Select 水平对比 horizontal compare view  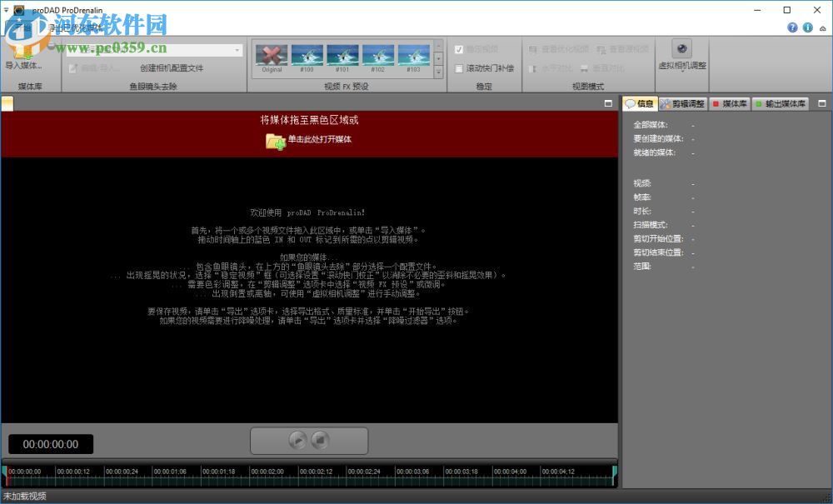pos(551,68)
